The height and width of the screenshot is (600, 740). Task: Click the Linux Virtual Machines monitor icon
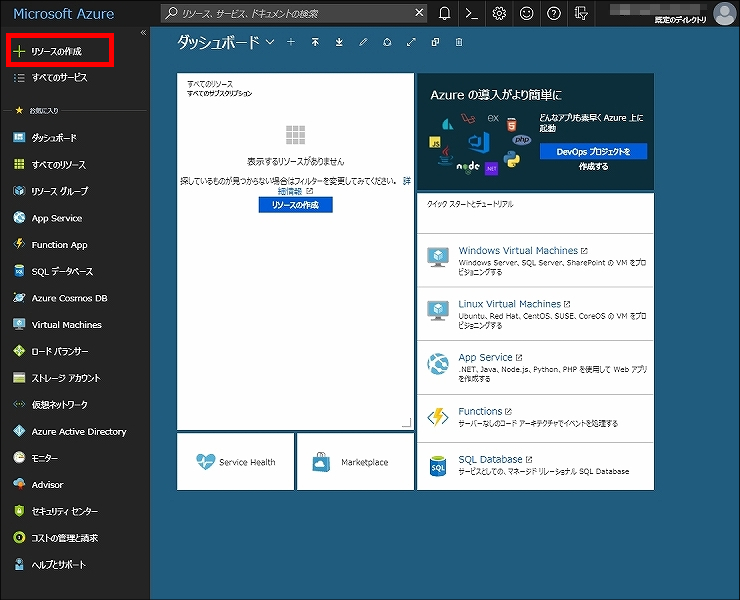coord(438,310)
